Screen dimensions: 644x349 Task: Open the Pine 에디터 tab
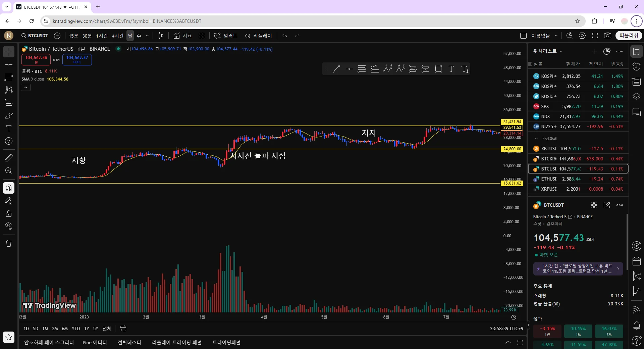coord(95,343)
